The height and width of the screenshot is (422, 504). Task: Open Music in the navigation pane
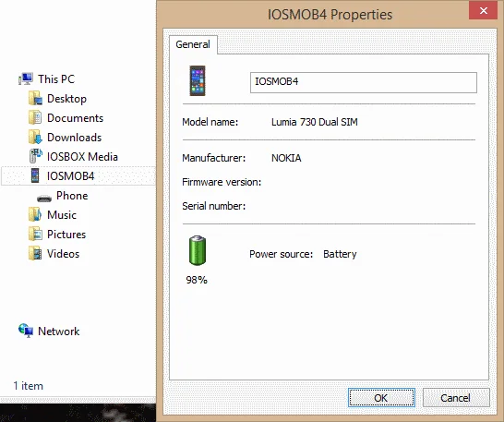[62, 215]
